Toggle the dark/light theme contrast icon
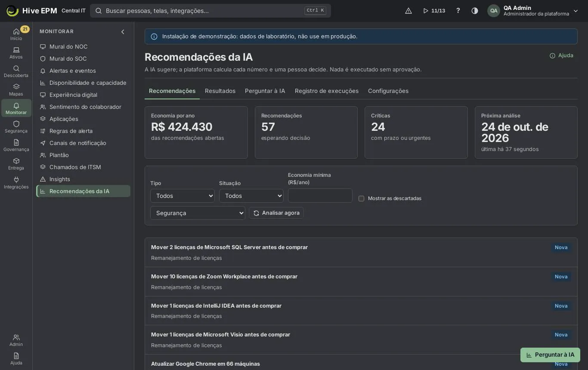This screenshot has width=588, height=370. (475, 11)
